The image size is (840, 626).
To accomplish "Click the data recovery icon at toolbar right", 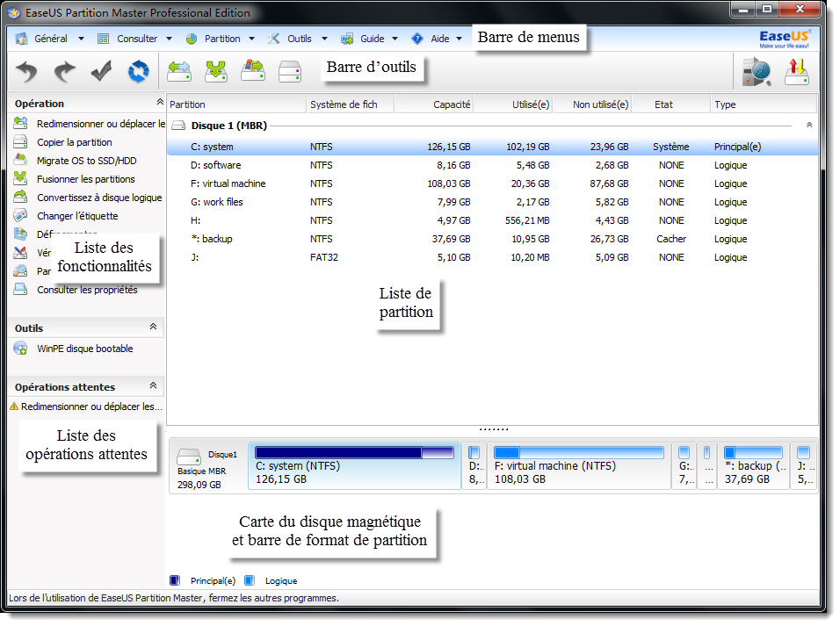I will 756,71.
